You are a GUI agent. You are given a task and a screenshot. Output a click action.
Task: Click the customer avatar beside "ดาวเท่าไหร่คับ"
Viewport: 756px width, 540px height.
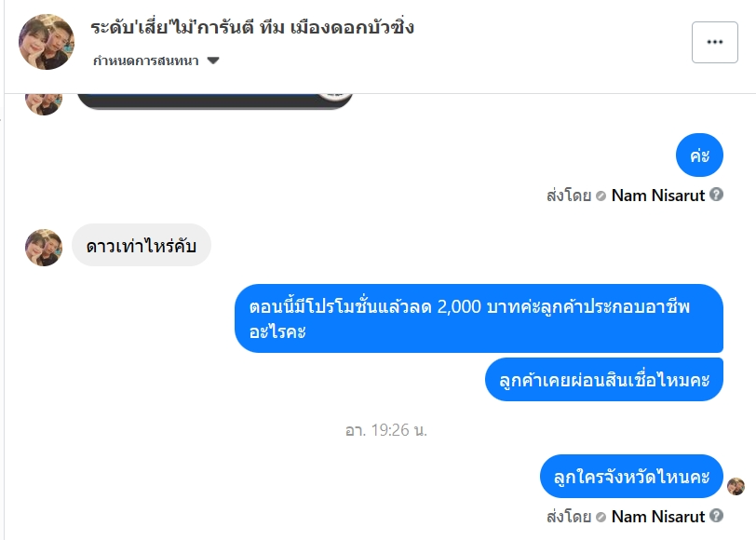pyautogui.click(x=44, y=248)
